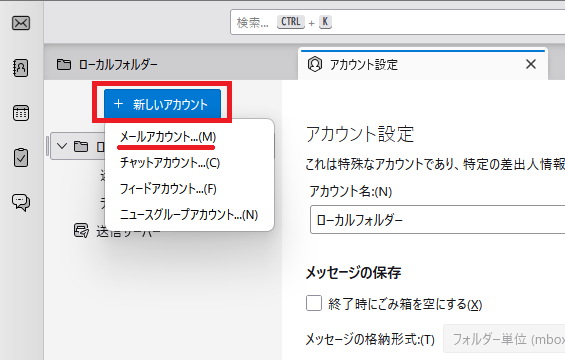Toggle 終了時にごみ箱を空にする checkbox
This screenshot has width=565, height=360.
tap(314, 303)
